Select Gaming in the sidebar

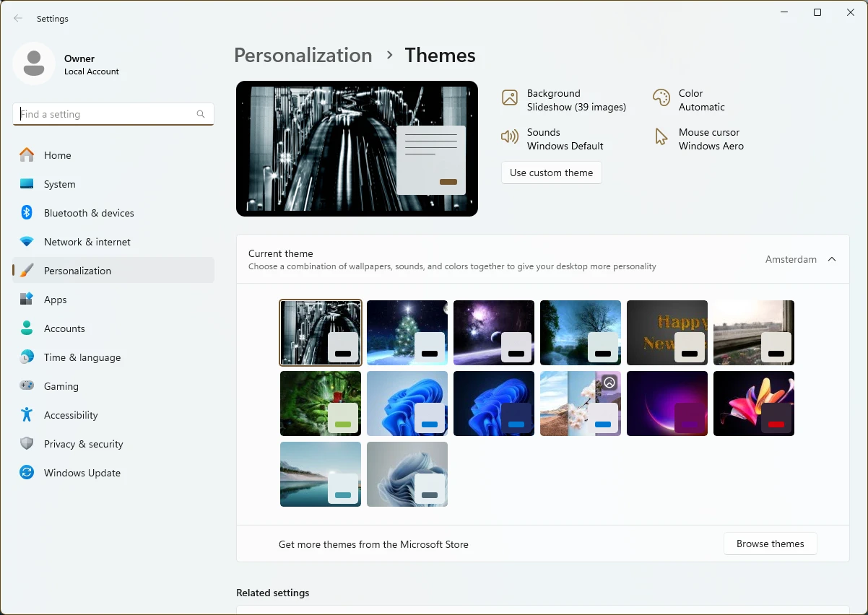click(61, 386)
